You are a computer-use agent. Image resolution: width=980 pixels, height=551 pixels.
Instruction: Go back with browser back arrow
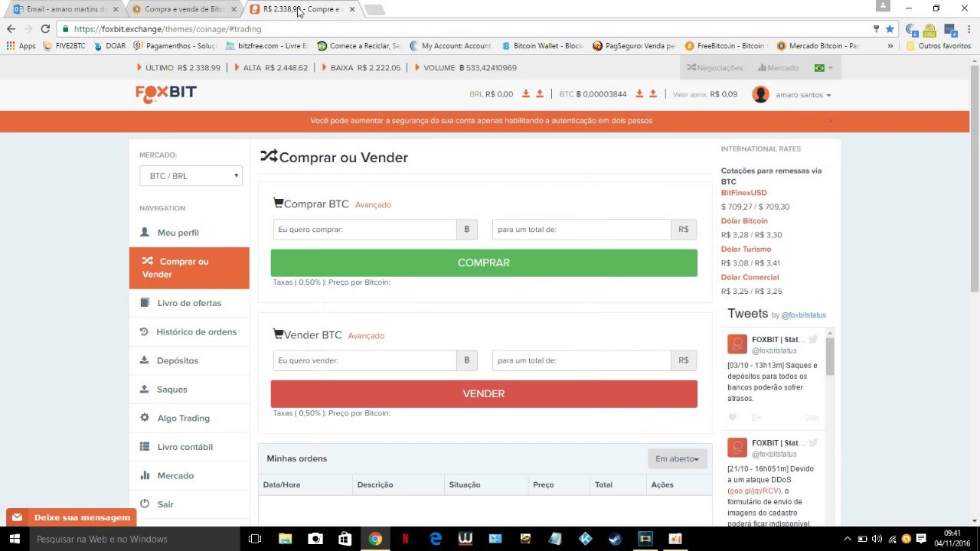click(11, 28)
